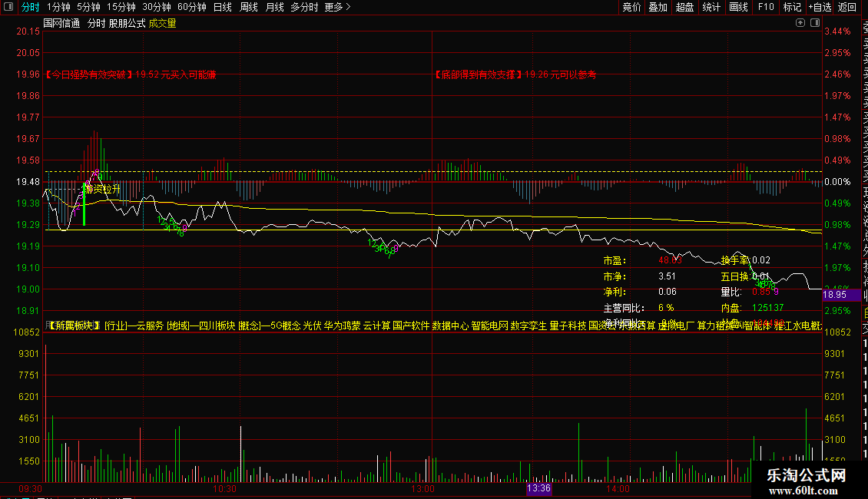Open the F10 company info page
The image size is (868, 499).
766,7
